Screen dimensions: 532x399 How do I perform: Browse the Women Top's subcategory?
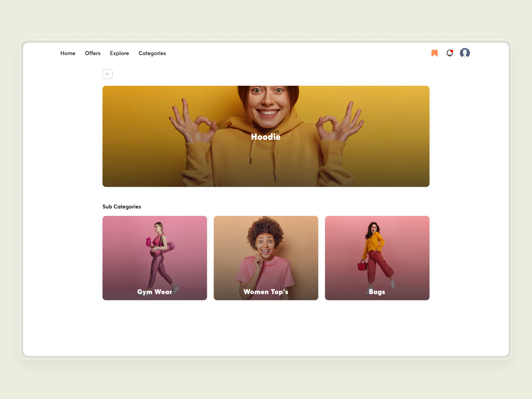(266, 258)
